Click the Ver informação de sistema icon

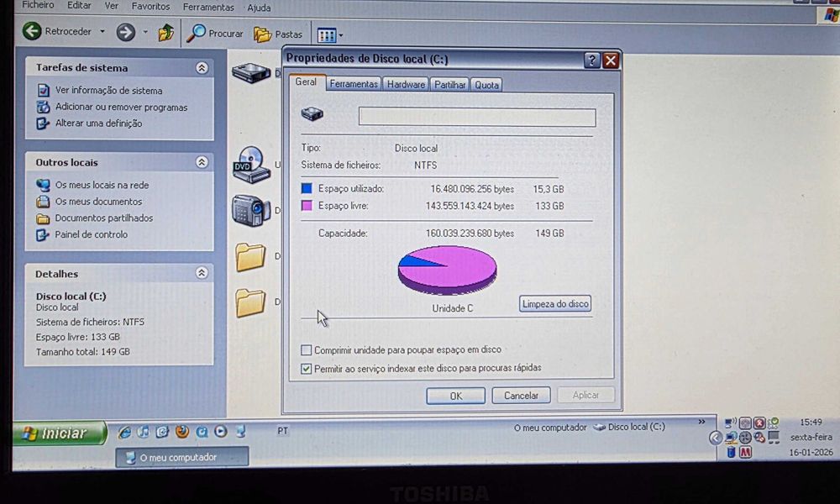coord(43,90)
